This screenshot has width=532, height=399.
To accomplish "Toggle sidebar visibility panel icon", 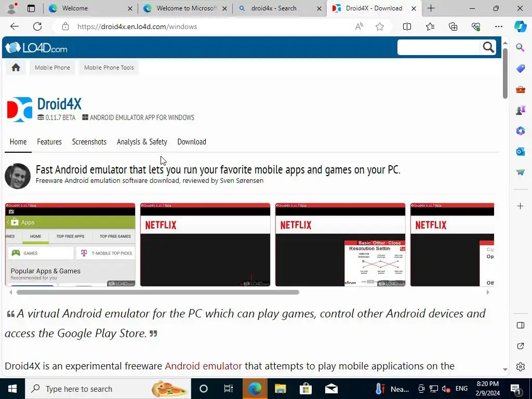I will coord(520,325).
